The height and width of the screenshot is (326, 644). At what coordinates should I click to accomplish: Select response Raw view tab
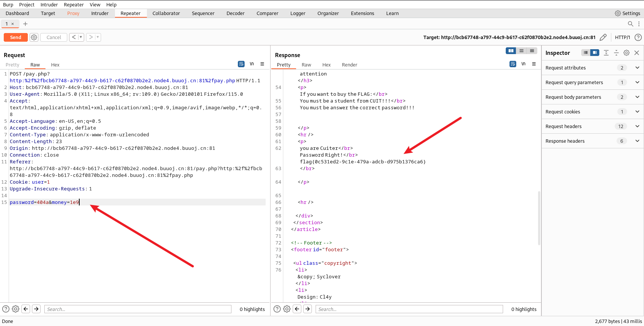(x=307, y=65)
